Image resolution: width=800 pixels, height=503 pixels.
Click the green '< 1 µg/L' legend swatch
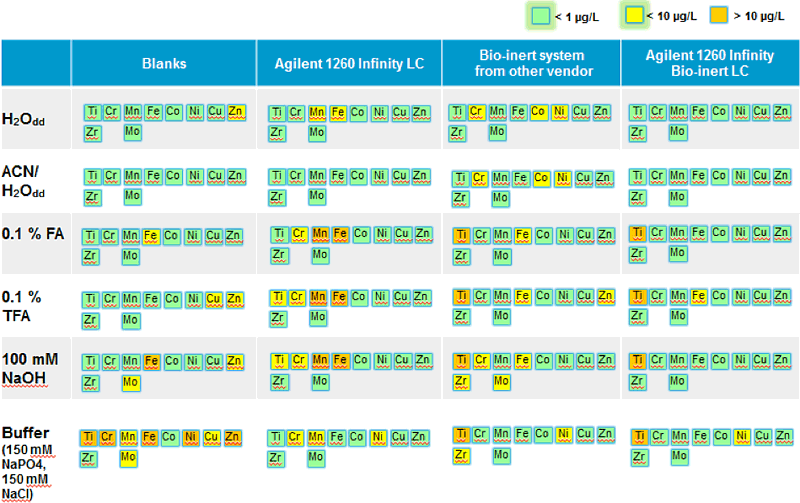pyautogui.click(x=541, y=15)
